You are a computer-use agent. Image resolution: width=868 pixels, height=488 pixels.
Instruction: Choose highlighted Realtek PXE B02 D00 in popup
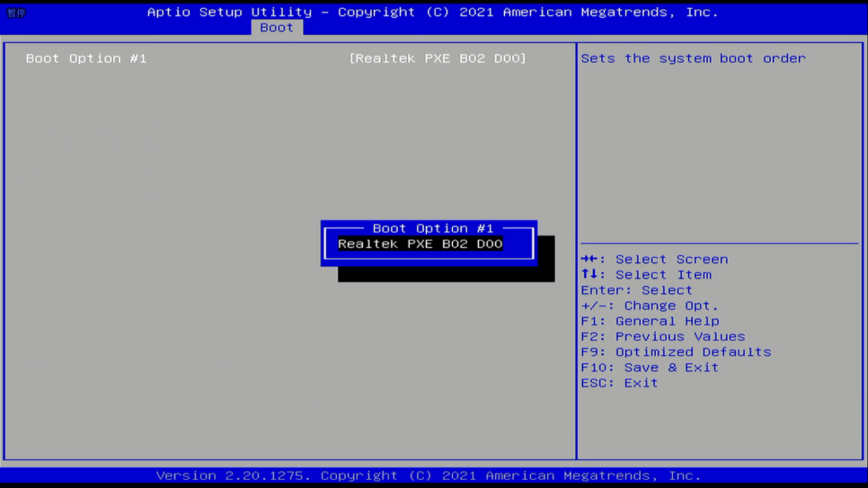[420, 244]
